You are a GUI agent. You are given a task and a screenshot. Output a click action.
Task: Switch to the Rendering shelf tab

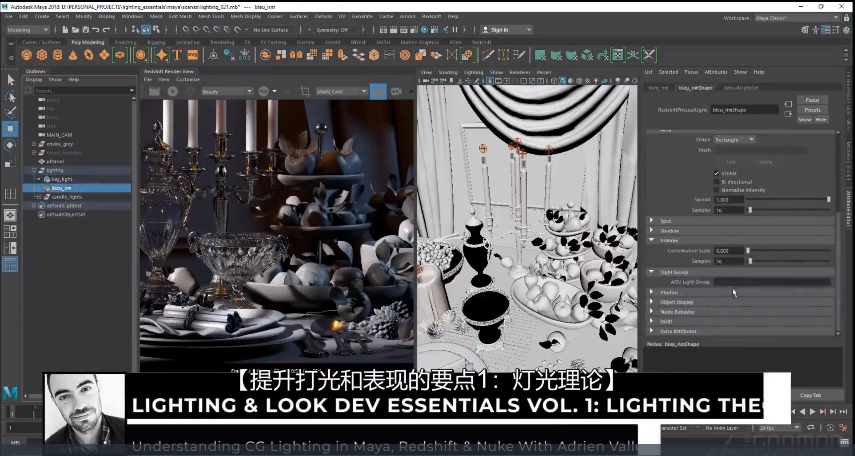222,42
